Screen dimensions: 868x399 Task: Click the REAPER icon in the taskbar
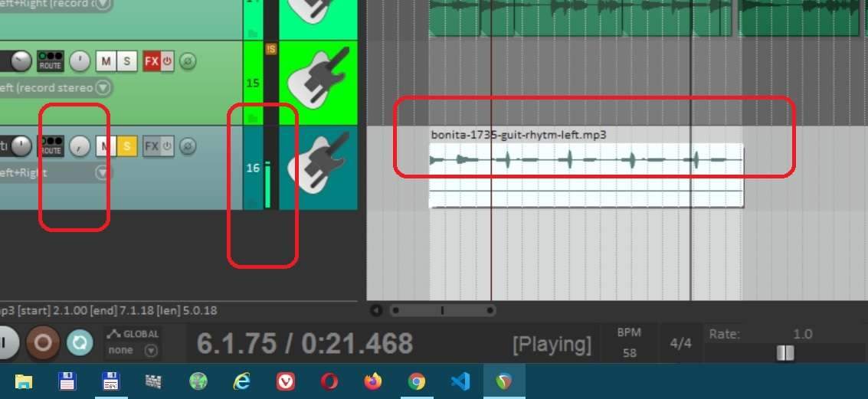504,381
